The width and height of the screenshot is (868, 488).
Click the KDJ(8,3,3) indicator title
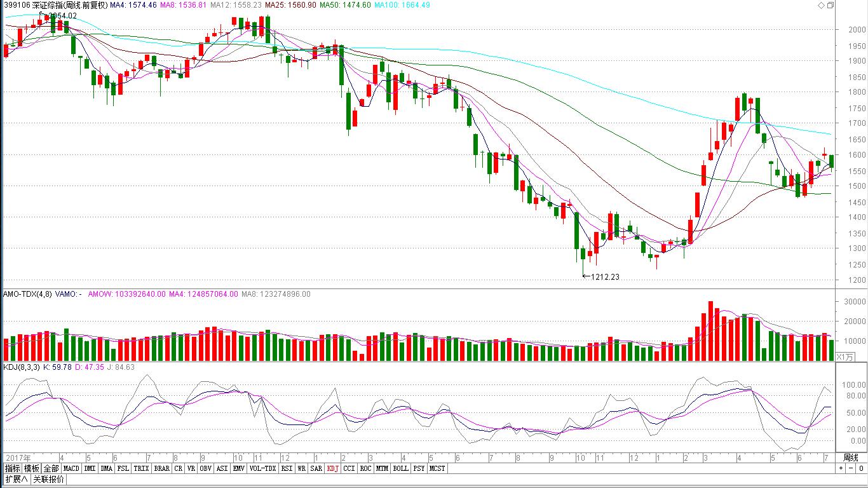click(x=21, y=367)
